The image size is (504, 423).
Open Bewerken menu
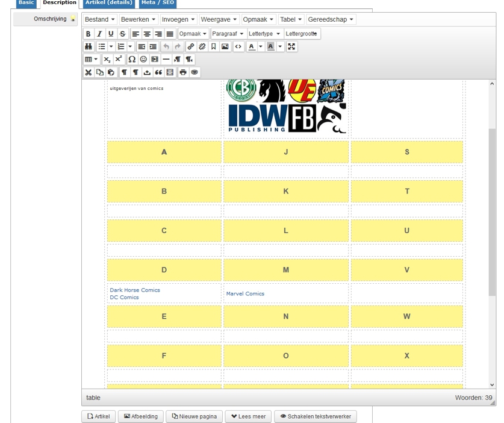coord(138,19)
